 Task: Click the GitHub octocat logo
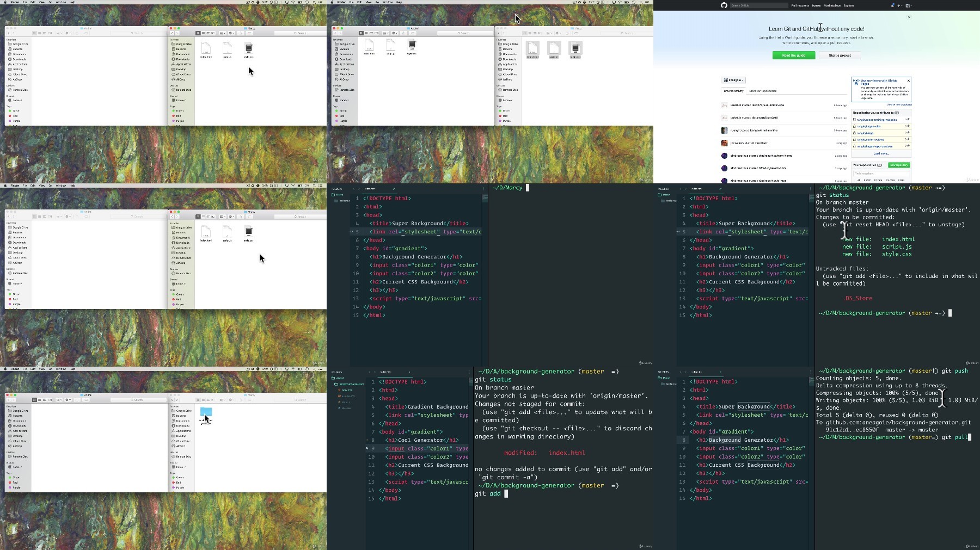724,5
